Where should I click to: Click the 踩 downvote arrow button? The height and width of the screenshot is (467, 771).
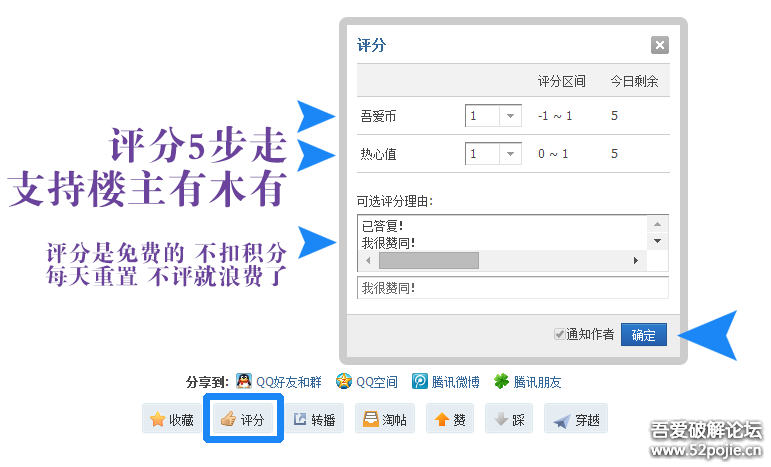[x=509, y=420]
